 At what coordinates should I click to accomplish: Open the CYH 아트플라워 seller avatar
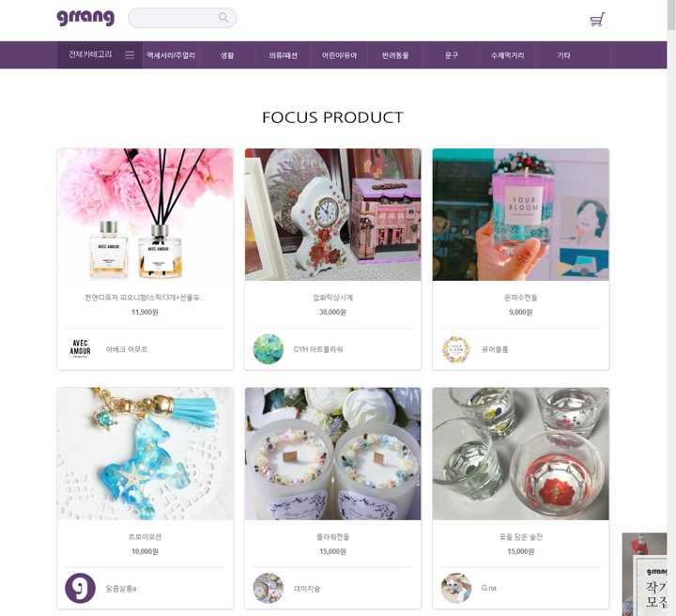pos(269,348)
